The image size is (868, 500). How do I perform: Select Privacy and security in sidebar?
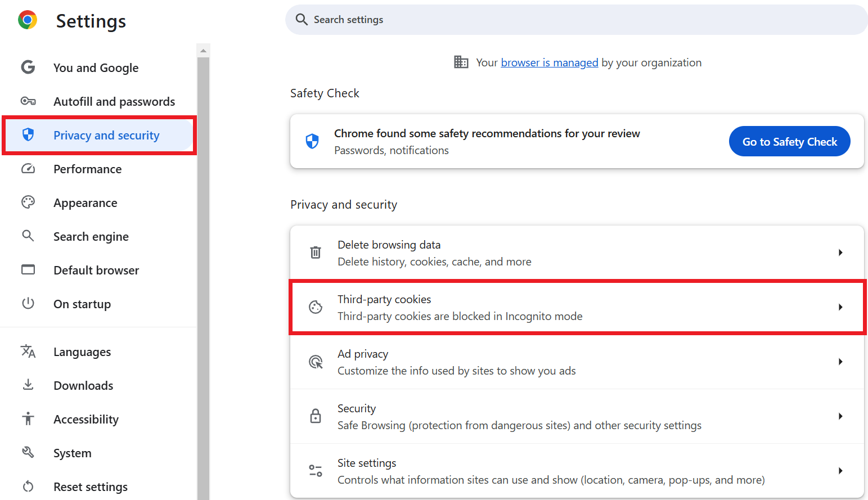(98, 136)
